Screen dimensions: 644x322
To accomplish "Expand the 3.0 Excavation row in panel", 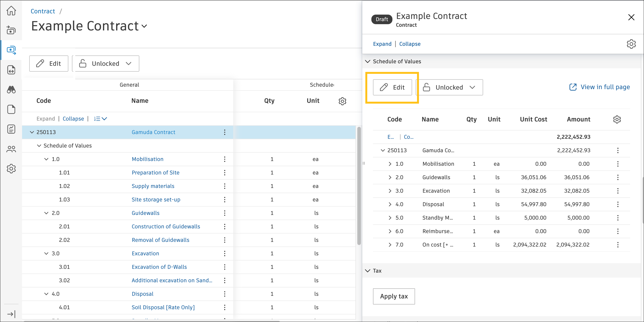I will coord(390,191).
